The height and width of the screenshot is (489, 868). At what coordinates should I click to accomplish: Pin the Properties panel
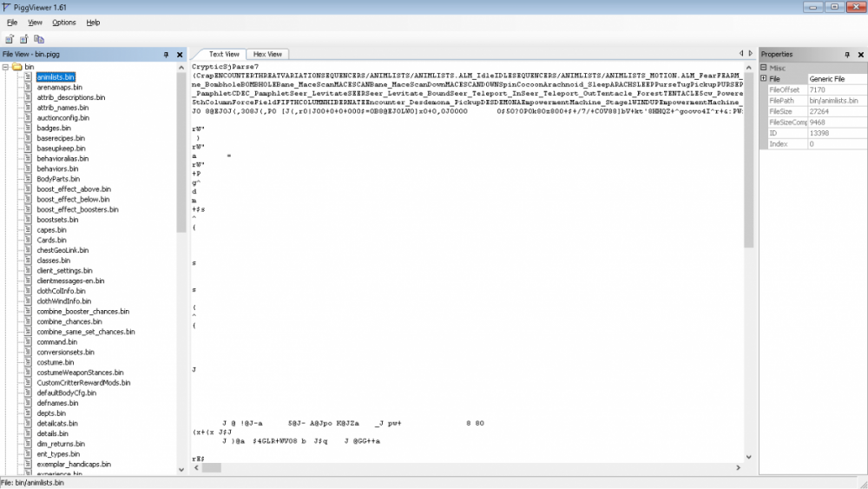[x=847, y=55]
